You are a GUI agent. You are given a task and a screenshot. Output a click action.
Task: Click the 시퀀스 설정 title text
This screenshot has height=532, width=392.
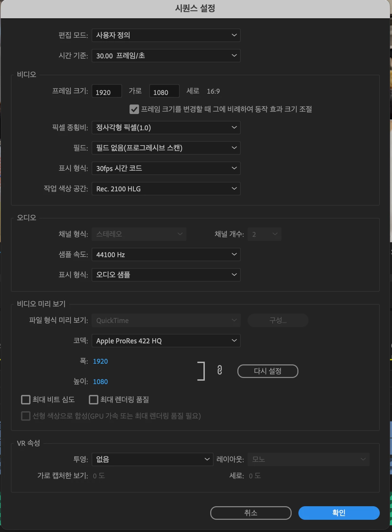click(x=195, y=8)
